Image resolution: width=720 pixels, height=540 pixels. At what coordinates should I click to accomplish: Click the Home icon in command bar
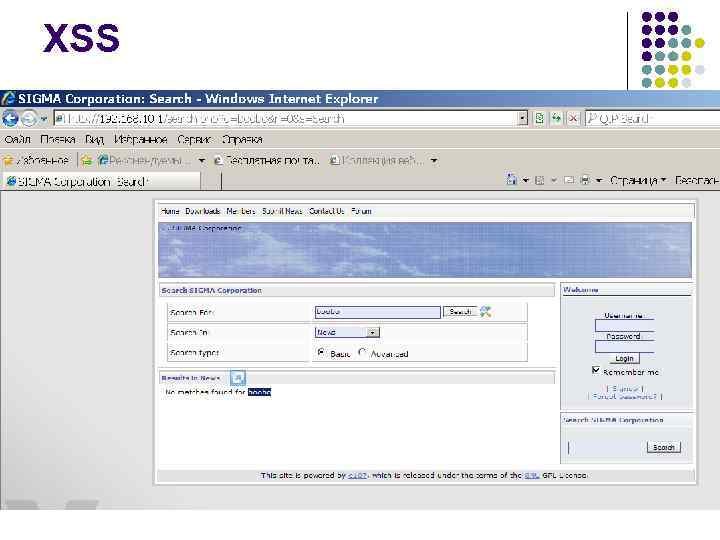click(x=512, y=180)
